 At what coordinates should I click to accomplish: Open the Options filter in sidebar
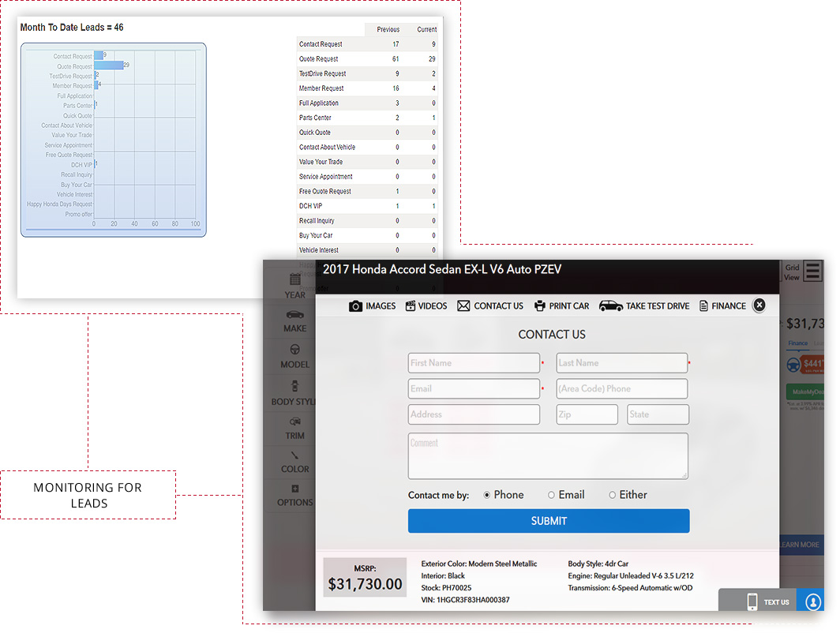[x=294, y=495]
